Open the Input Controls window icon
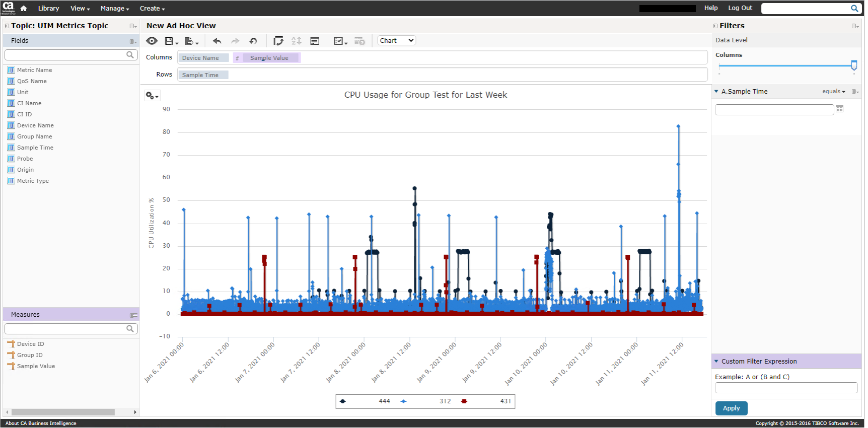 [315, 41]
